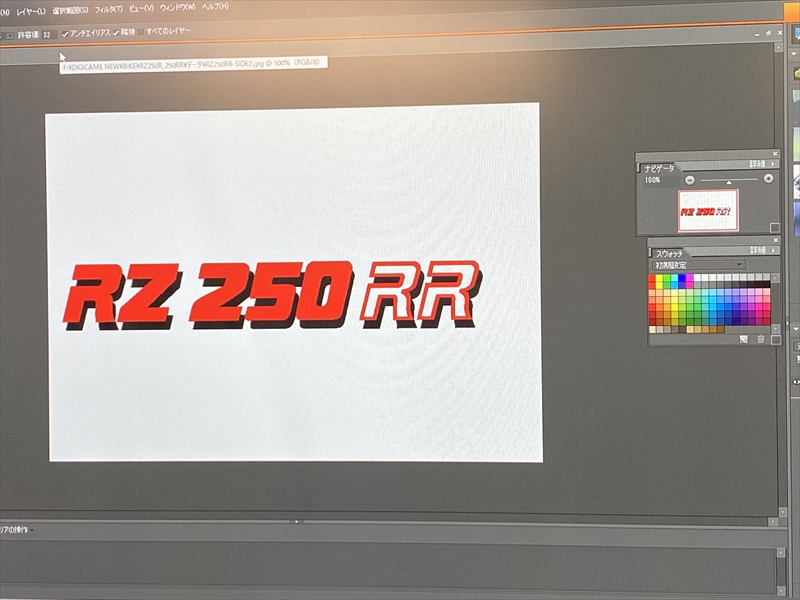This screenshot has width=800, height=600.
Task: Open the レイヤー(L) menu
Action: (x=31, y=11)
